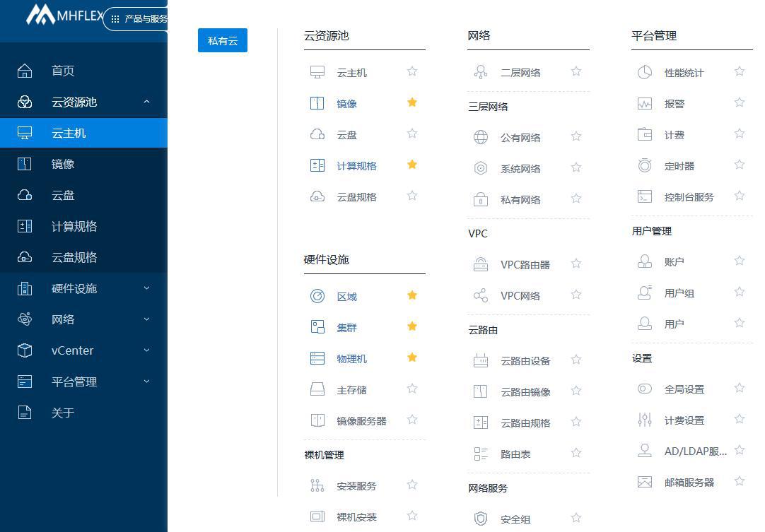The height and width of the screenshot is (532, 765).
Task: Favorite 云主机 with its star
Action: pyautogui.click(x=412, y=71)
